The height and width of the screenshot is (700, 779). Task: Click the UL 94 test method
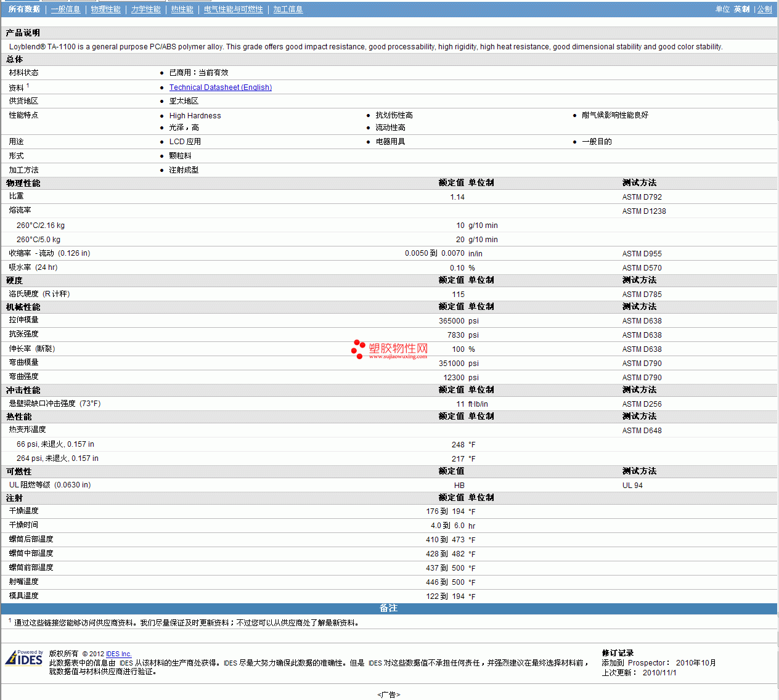click(x=632, y=486)
